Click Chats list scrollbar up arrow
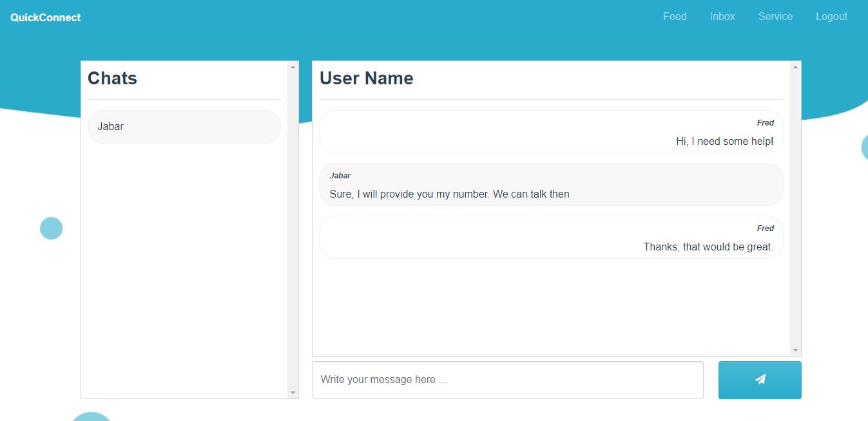 point(293,66)
